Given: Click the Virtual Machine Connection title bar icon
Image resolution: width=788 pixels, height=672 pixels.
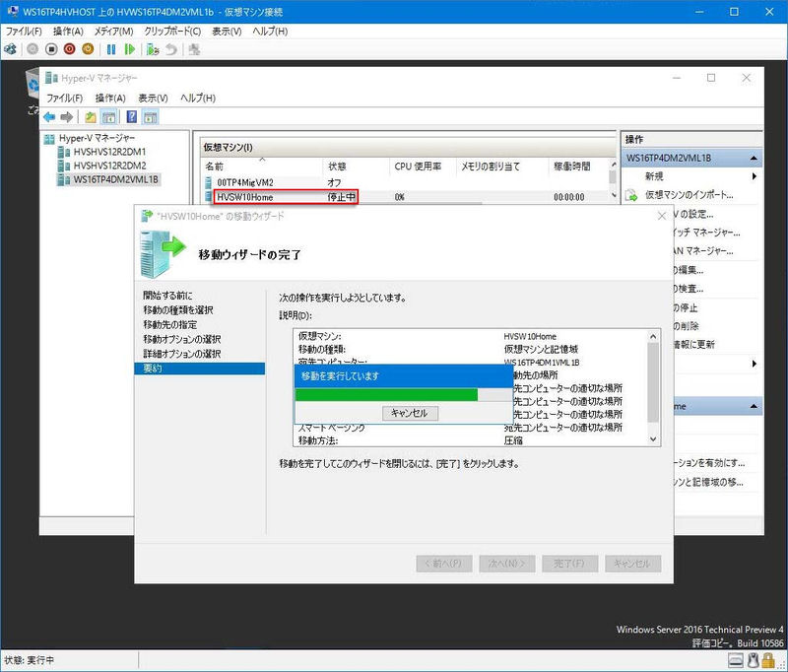Looking at the screenshot, I should [x=12, y=11].
